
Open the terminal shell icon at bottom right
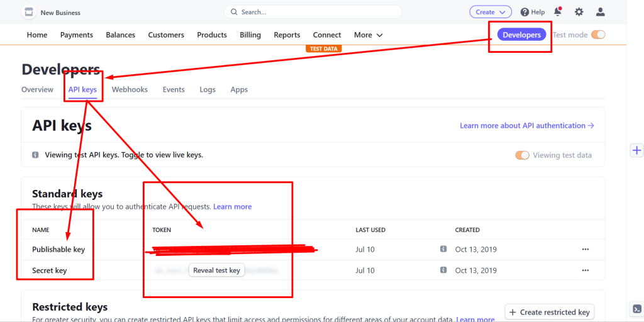(x=636, y=309)
